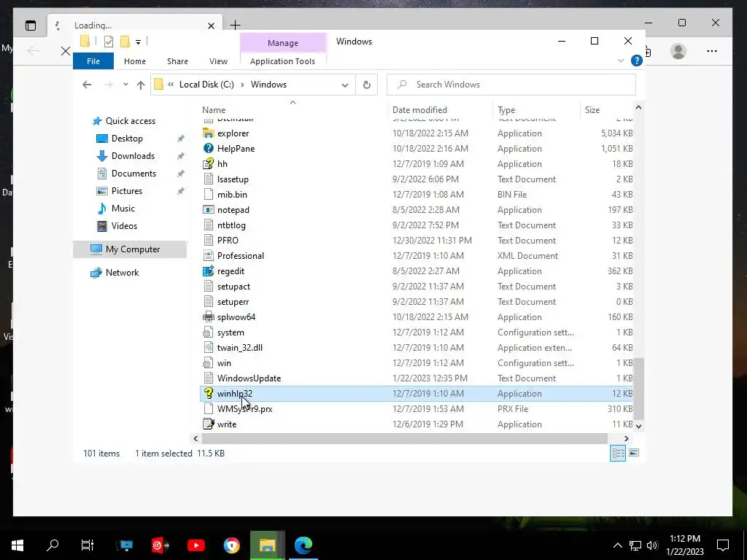The height and width of the screenshot is (560, 747).
Task: Open the Application Tools tab
Action: coord(282,61)
